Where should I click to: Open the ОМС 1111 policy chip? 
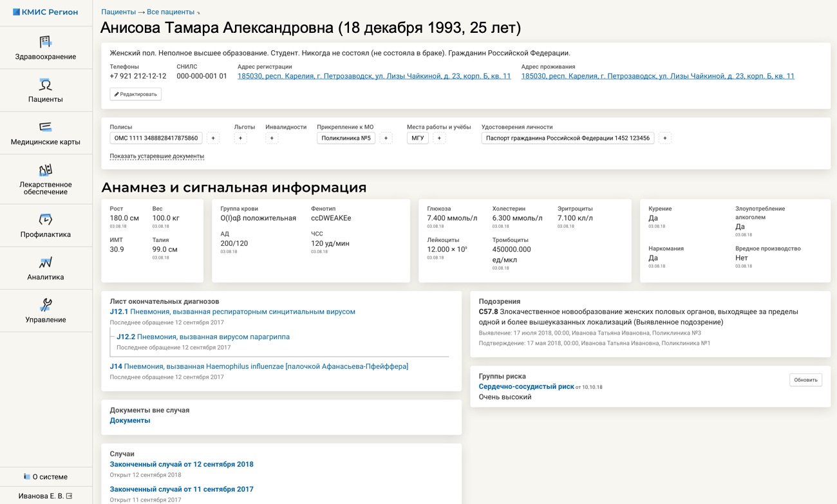click(x=156, y=138)
